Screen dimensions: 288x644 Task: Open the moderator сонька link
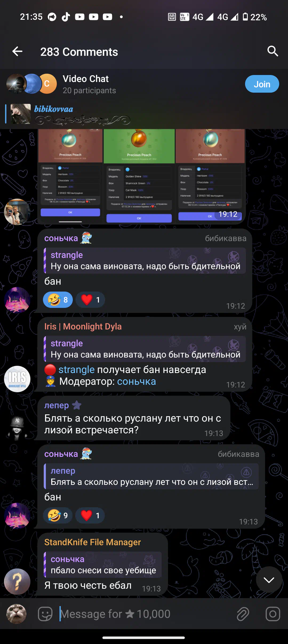tap(136, 382)
